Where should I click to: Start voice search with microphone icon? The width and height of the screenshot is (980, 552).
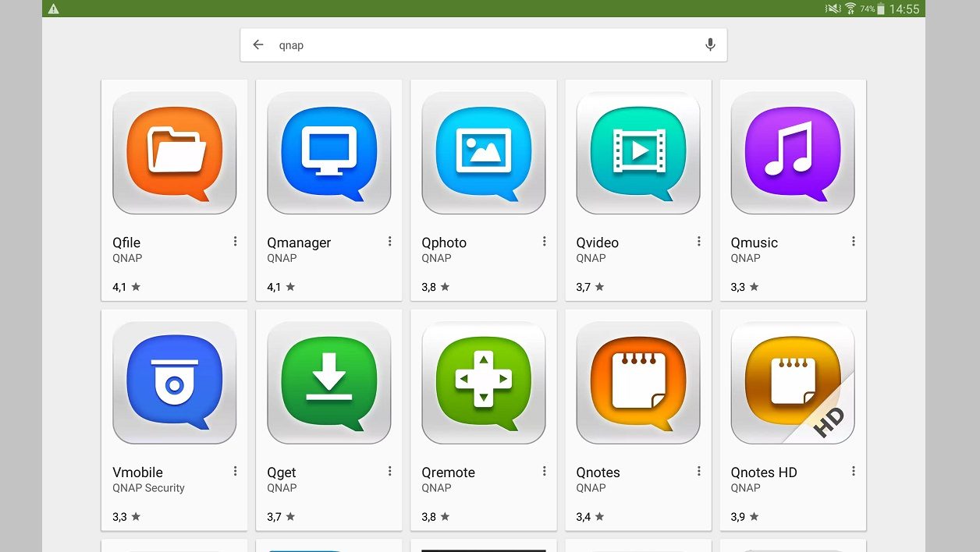pos(710,45)
